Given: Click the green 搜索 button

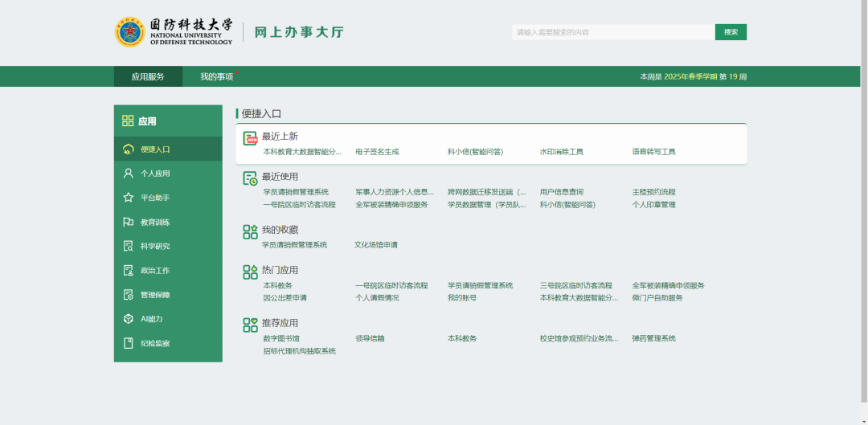Looking at the screenshot, I should coord(731,32).
